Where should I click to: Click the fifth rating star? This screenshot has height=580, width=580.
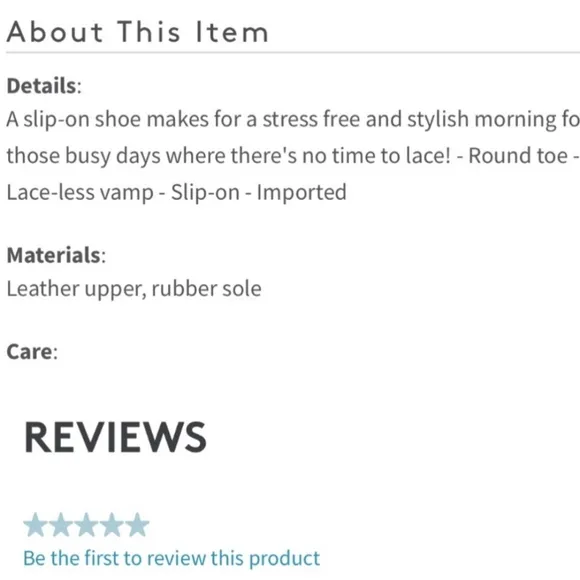(137, 525)
